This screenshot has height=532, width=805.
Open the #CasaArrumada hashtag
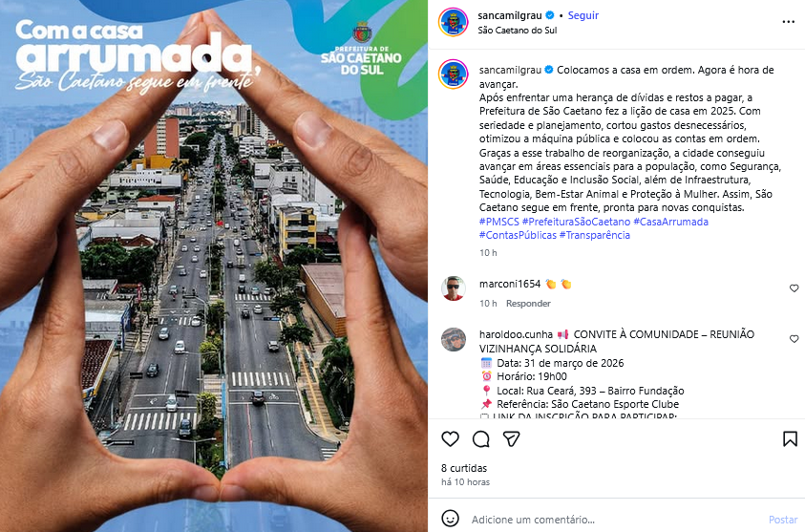pos(670,222)
